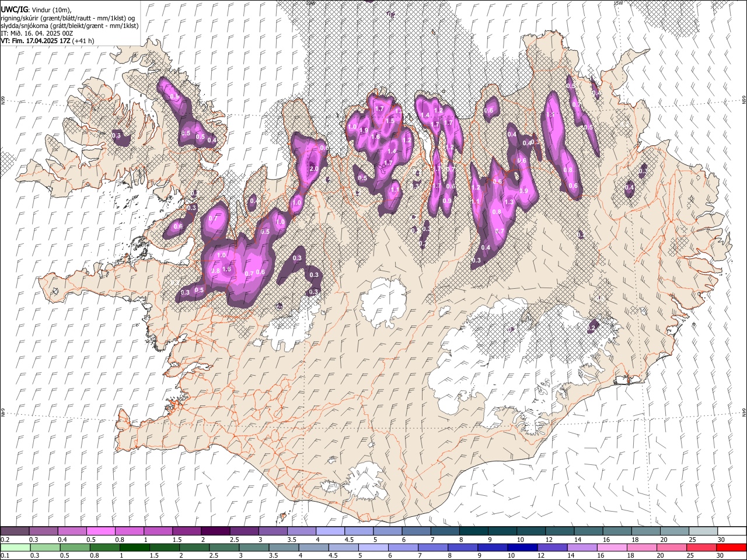Click the pink 18 swatch in bottom legend row
Image resolution: width=747 pixels, height=560 pixels.
pyautogui.click(x=641, y=548)
